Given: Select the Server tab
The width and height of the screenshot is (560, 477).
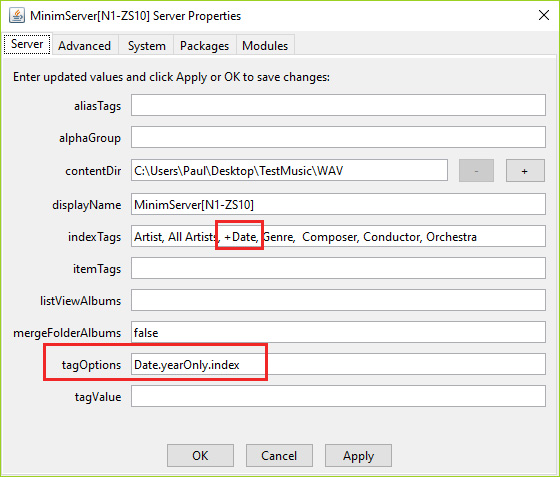Looking at the screenshot, I should (27, 44).
